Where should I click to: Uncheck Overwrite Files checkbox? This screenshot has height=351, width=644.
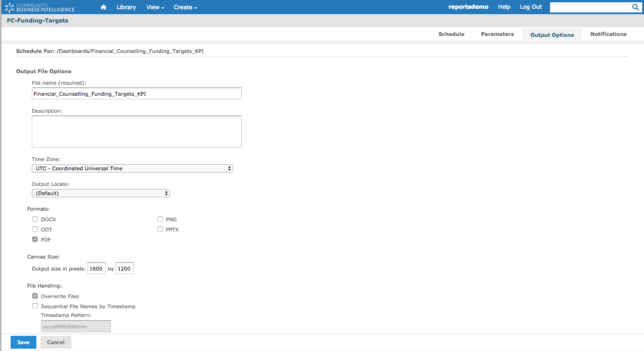pos(35,296)
